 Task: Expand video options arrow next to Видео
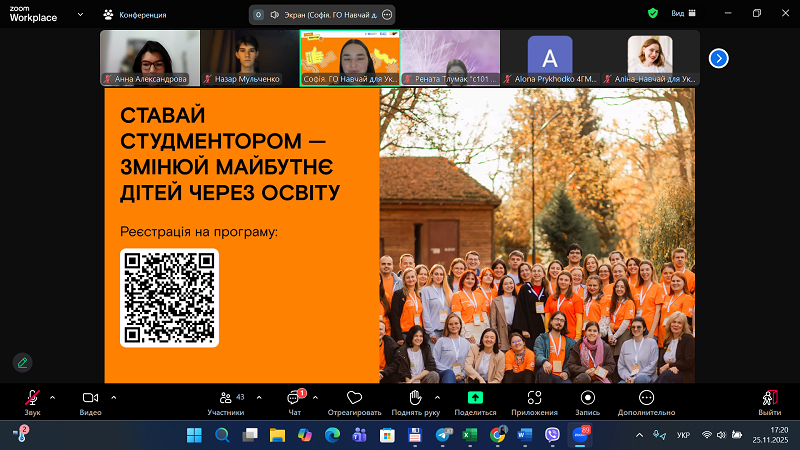click(113, 396)
